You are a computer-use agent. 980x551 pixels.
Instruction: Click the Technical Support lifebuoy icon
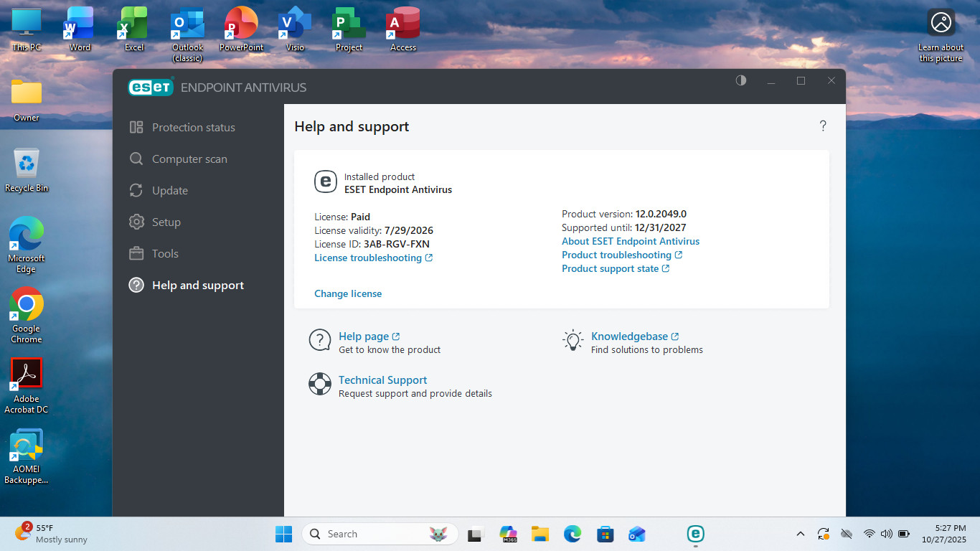pyautogui.click(x=320, y=384)
